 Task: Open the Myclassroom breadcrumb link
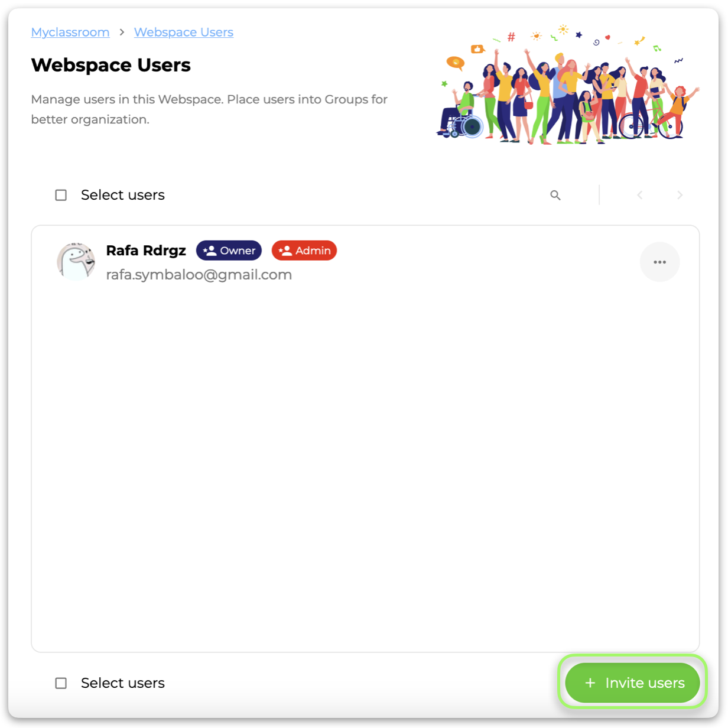click(70, 32)
